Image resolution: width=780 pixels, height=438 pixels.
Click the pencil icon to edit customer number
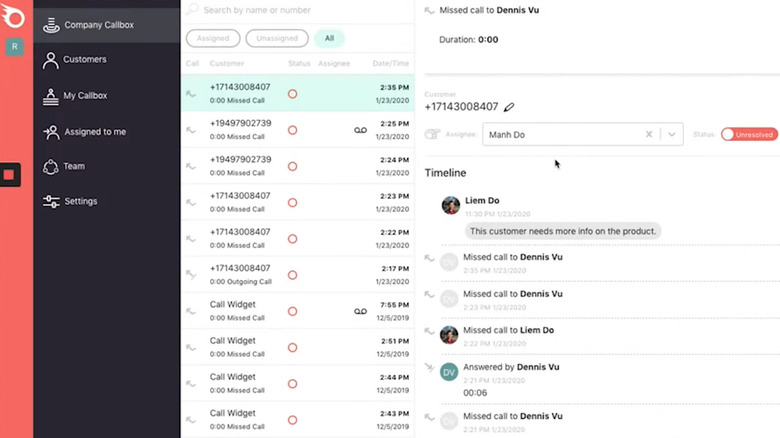(509, 107)
